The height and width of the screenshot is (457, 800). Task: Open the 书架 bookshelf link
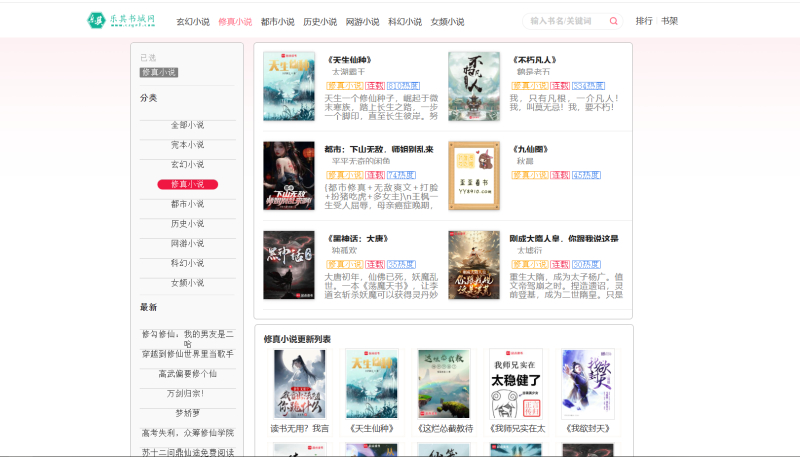coord(669,21)
